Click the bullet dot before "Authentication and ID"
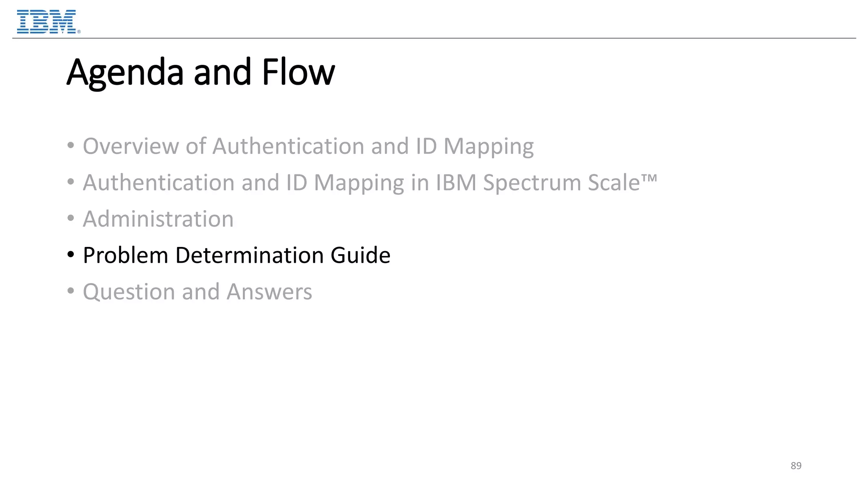868x488 pixels. coord(71,183)
